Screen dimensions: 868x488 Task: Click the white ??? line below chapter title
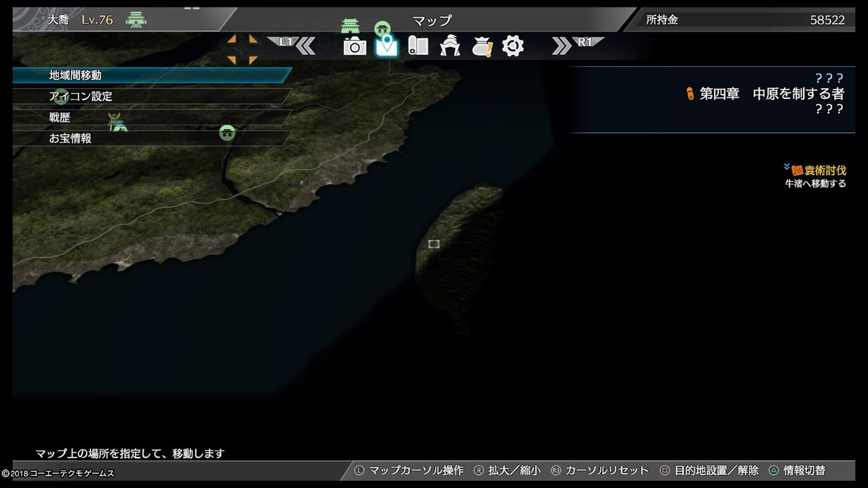(x=830, y=109)
